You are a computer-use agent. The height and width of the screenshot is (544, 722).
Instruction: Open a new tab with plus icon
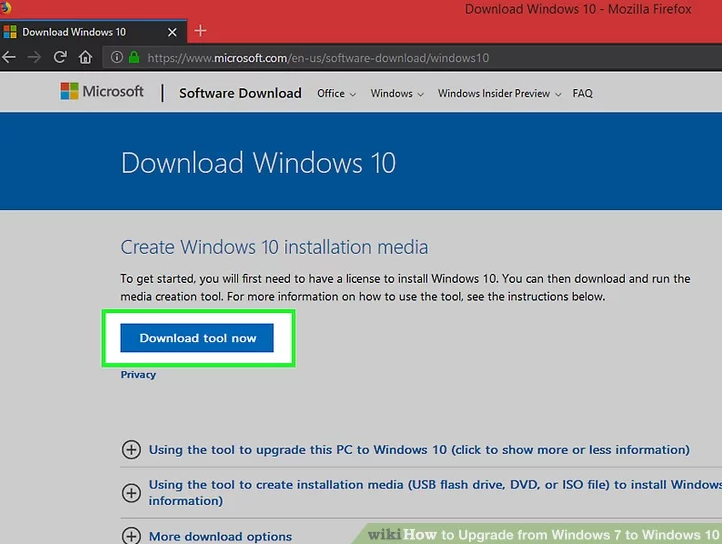click(200, 31)
